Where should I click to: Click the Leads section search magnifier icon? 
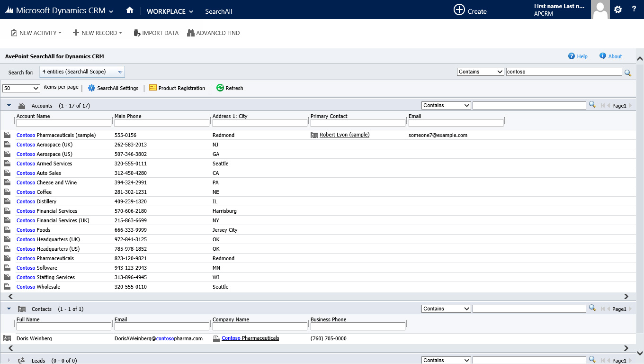coord(592,360)
